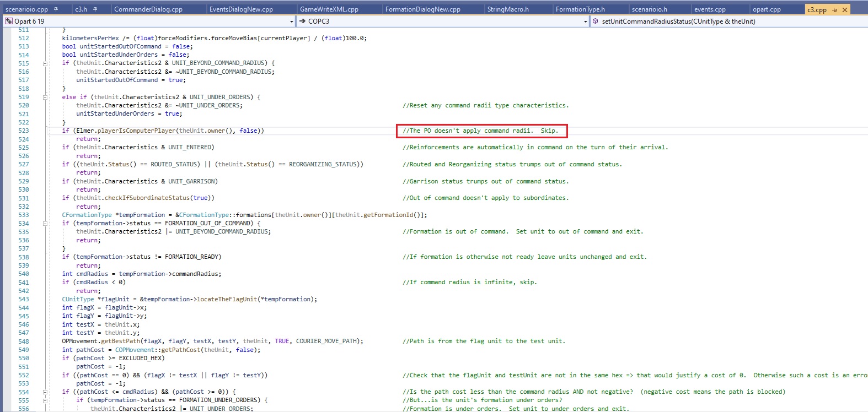Switch to the StringMacro.h tab
Screen dimensions: 868x412
click(x=508, y=9)
